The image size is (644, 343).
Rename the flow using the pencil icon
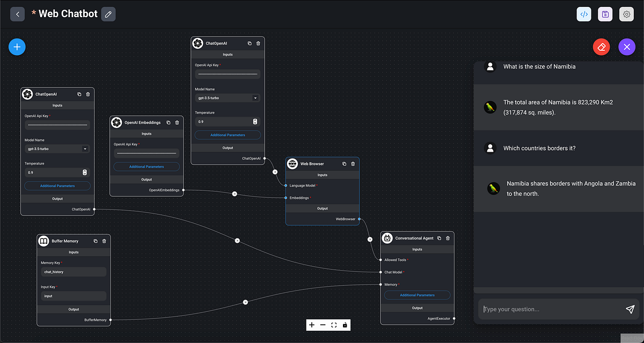coord(108,14)
